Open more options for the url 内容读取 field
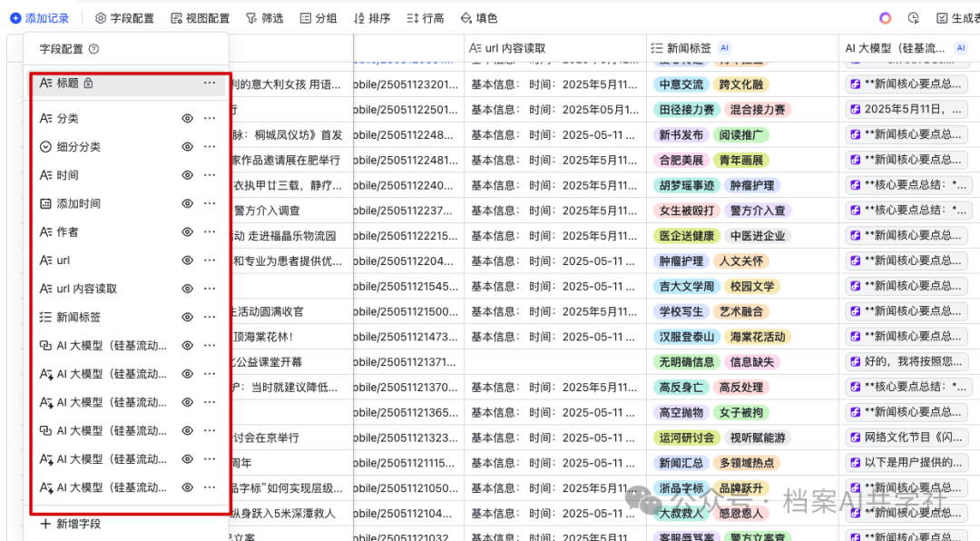Image resolution: width=980 pixels, height=541 pixels. tap(210, 289)
